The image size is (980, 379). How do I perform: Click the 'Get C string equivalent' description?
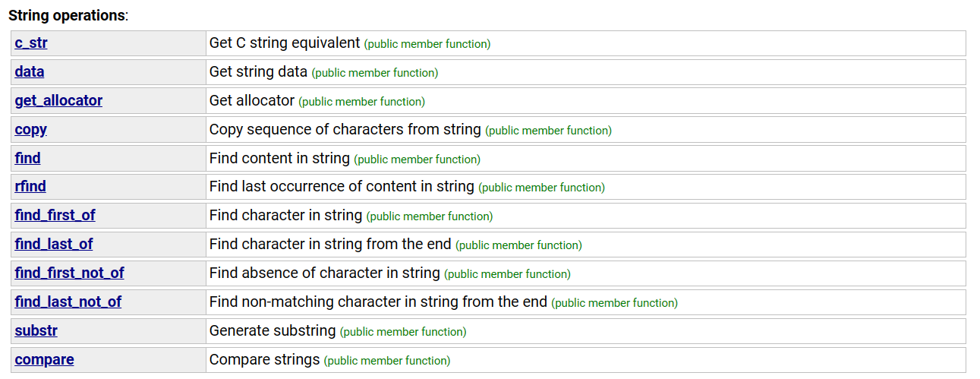click(285, 43)
